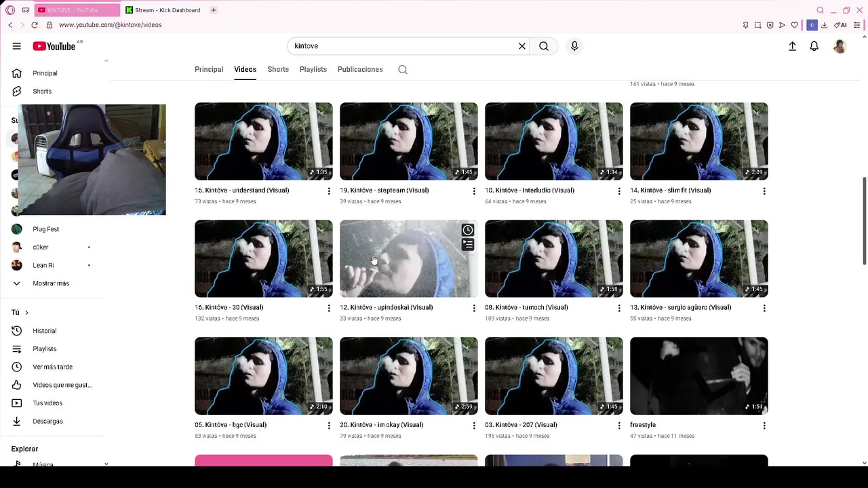Open options menu for '13. Kintóve - sergio agüero'
Image resolution: width=868 pixels, height=488 pixels.
(764, 308)
